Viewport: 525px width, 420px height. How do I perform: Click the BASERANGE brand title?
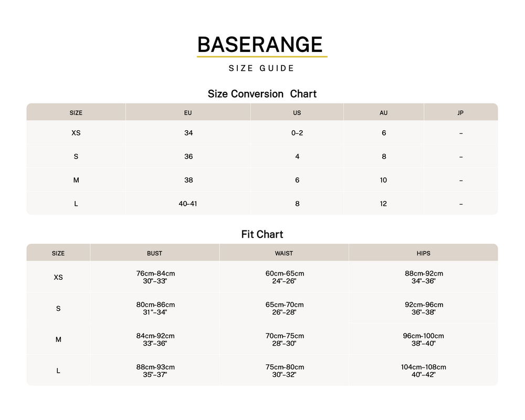click(x=260, y=45)
